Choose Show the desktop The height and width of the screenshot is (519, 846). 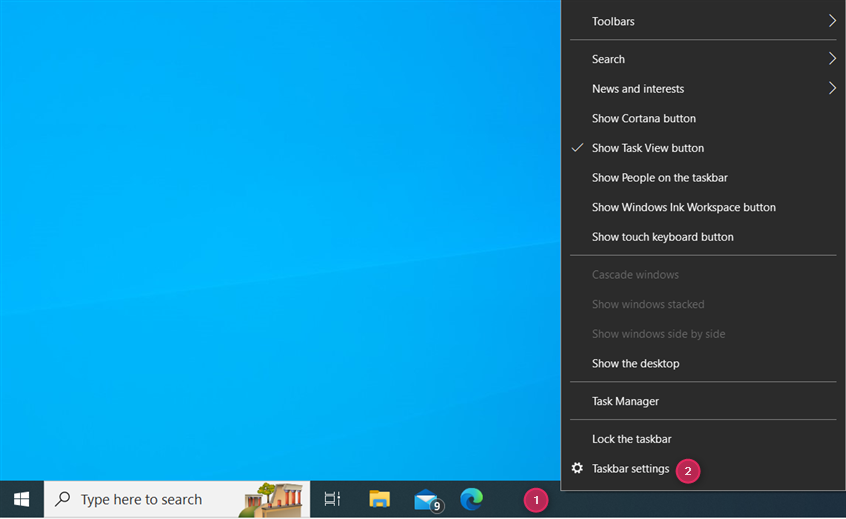point(703,364)
